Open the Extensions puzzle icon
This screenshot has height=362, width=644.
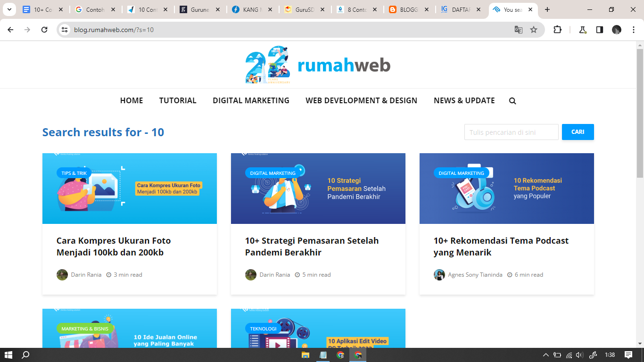(557, 30)
